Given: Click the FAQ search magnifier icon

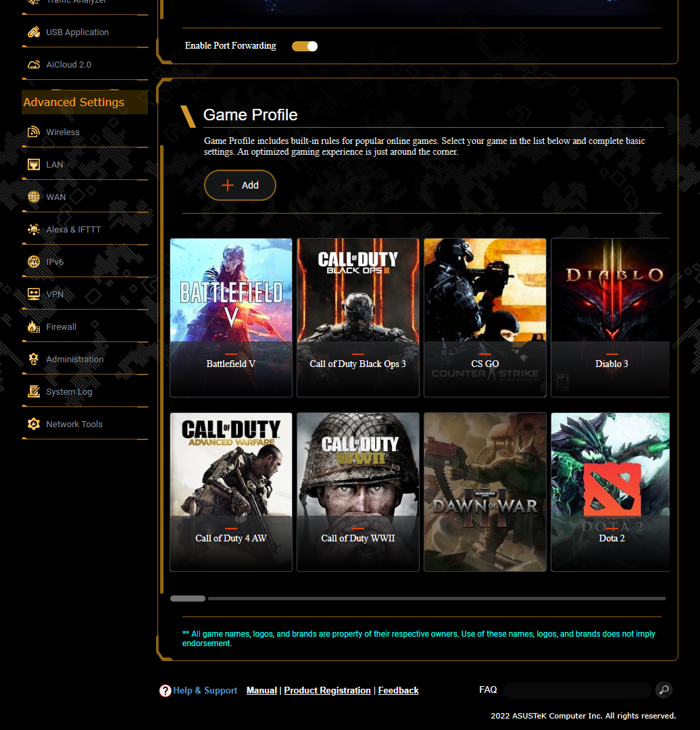Looking at the screenshot, I should [x=664, y=689].
